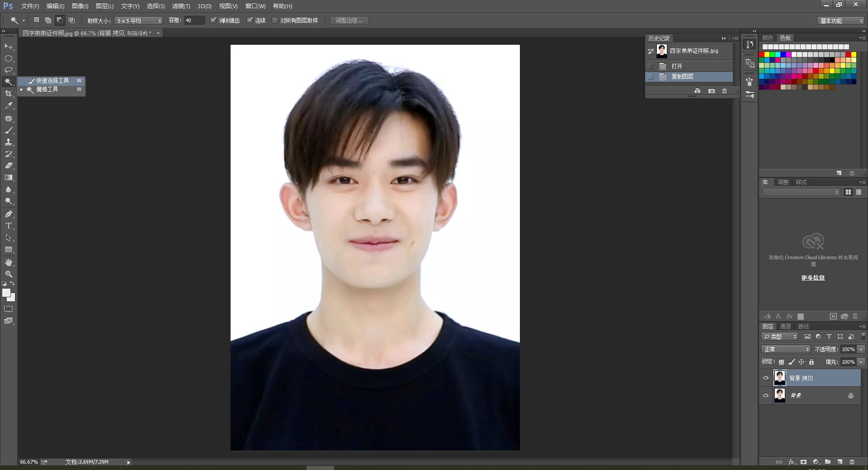868x470 pixels.
Task: Toggle the anti-alias (消除锯齿) checkbox
Action: pyautogui.click(x=213, y=20)
